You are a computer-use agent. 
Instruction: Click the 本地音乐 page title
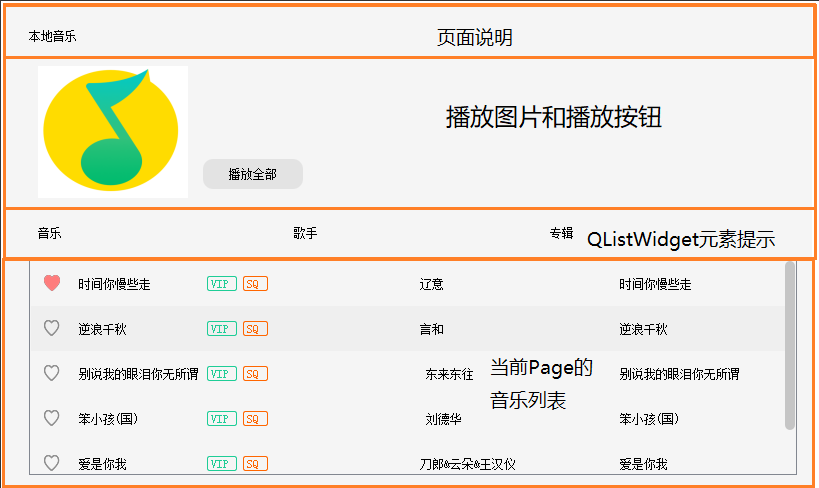pos(52,36)
